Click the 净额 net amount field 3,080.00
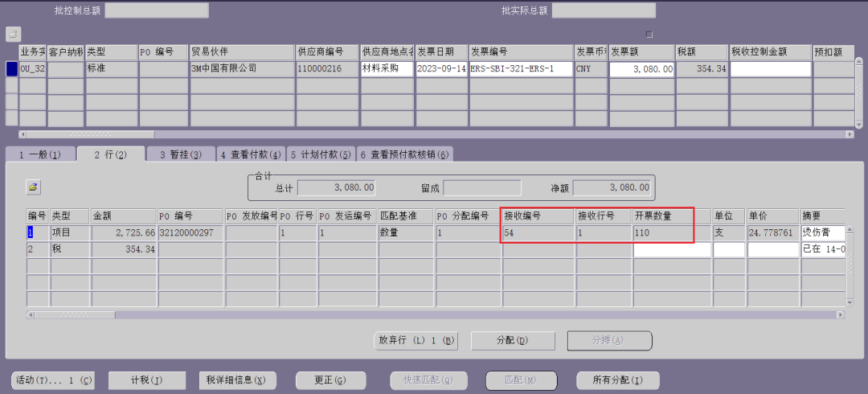The width and height of the screenshot is (868, 394). point(612,188)
